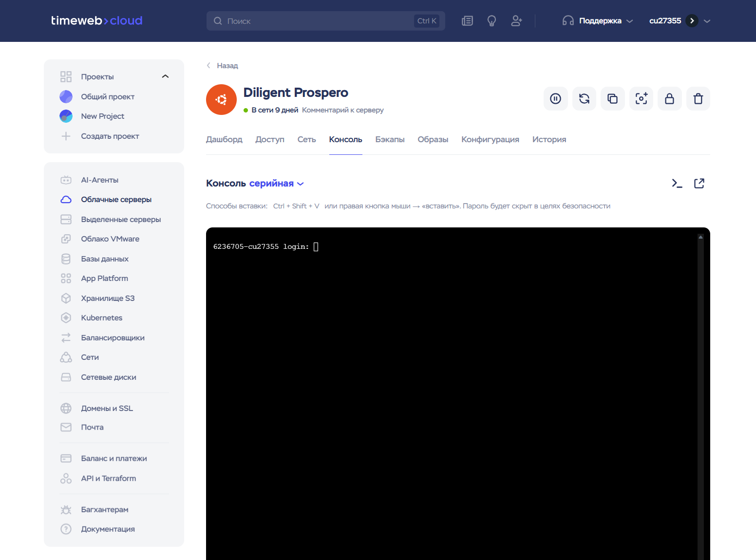The width and height of the screenshot is (756, 560).
Task: Pause the server with the pause icon
Action: click(555, 99)
